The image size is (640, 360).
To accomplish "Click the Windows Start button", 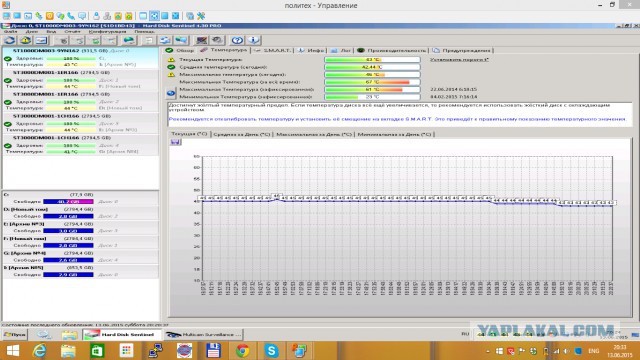I will 13,351.
